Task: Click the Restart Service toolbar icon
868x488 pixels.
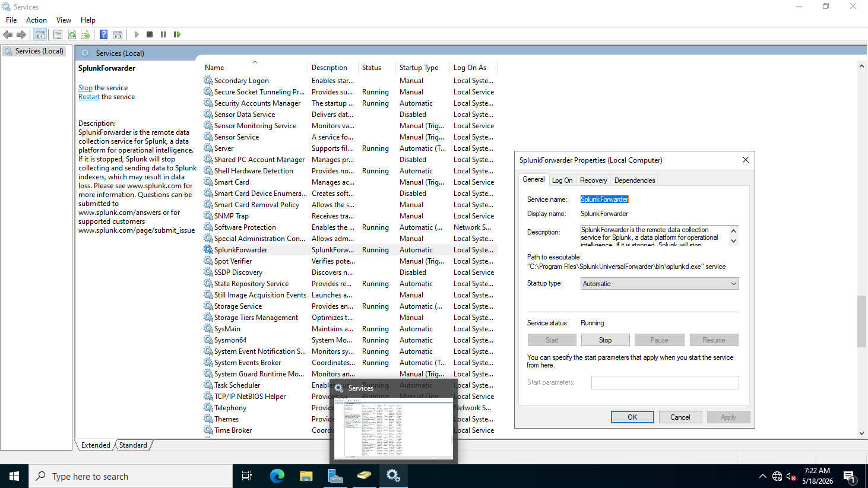Action: click(177, 34)
